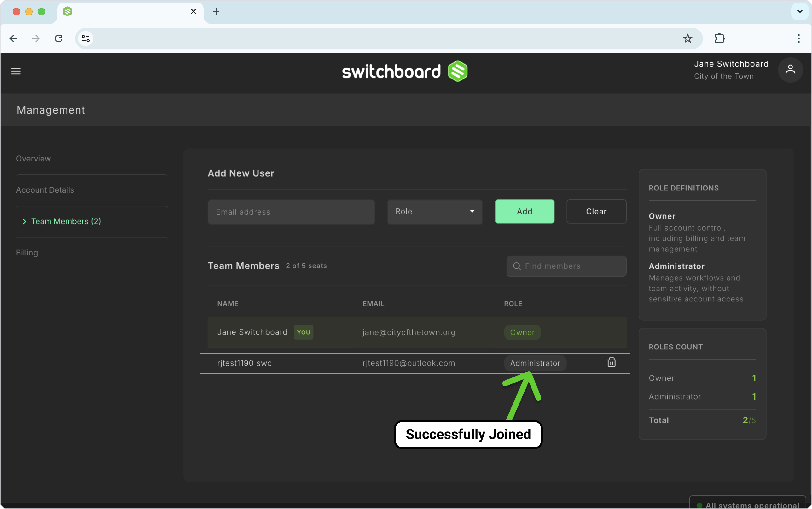This screenshot has height=509, width=812.
Task: Click the green Add button
Action: (525, 211)
